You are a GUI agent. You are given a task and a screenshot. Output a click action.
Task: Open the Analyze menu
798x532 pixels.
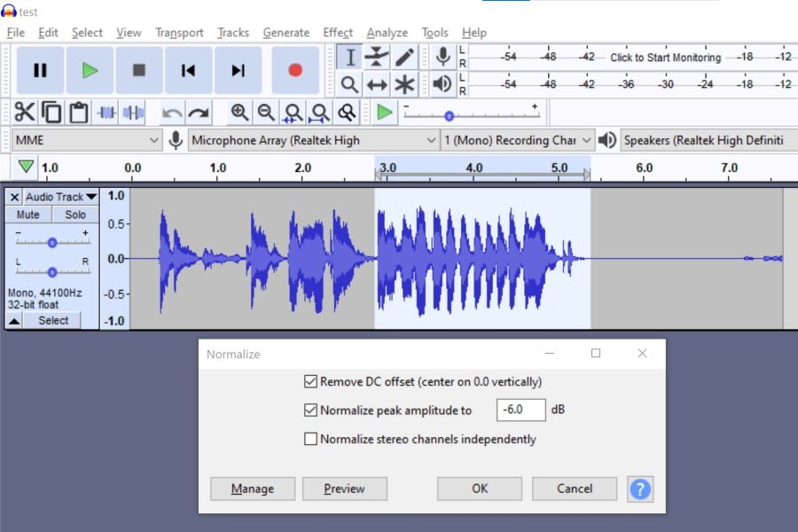[x=387, y=33]
